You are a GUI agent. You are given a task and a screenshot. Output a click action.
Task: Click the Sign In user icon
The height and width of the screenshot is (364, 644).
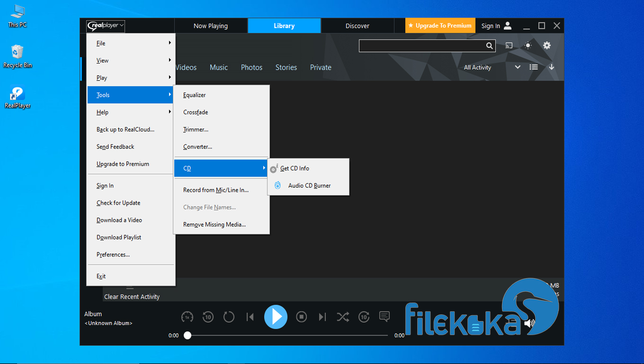(x=508, y=26)
